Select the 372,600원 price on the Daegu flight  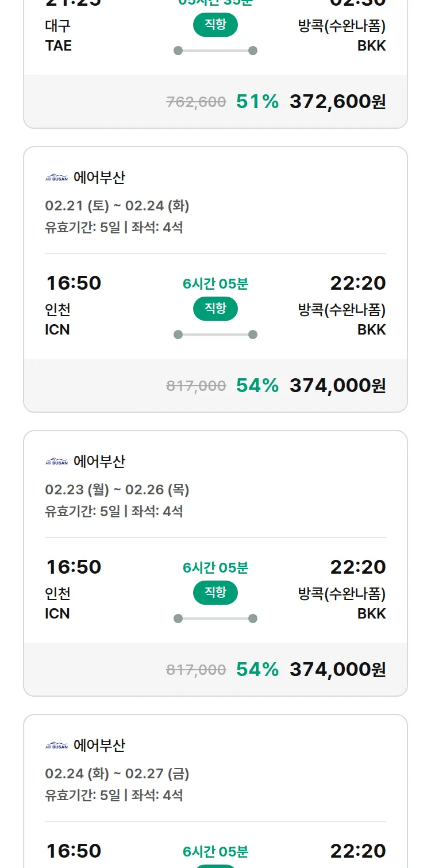click(x=337, y=102)
